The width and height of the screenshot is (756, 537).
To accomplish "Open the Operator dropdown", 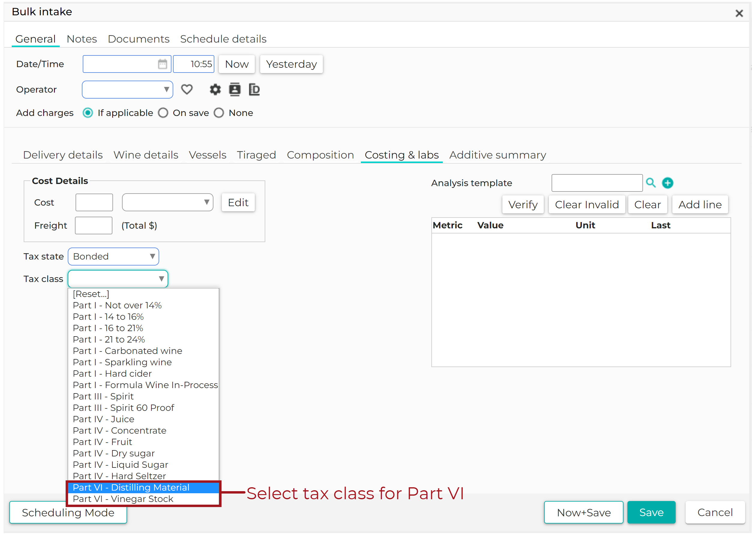I will 127,90.
